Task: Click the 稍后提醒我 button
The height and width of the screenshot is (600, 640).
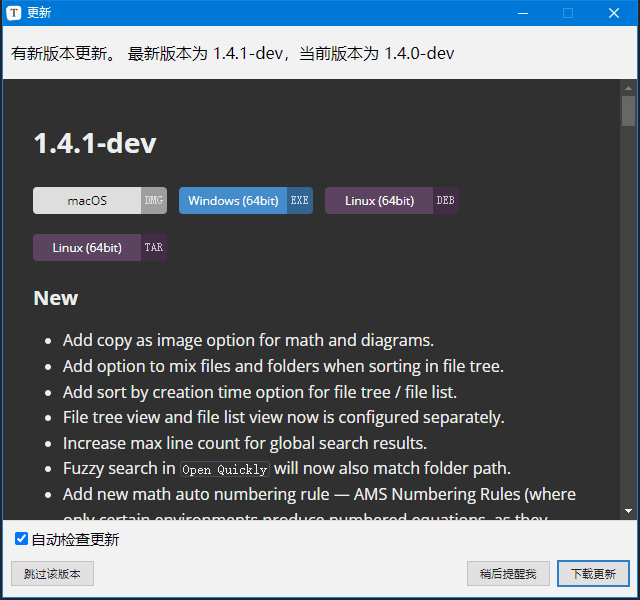Action: [508, 573]
